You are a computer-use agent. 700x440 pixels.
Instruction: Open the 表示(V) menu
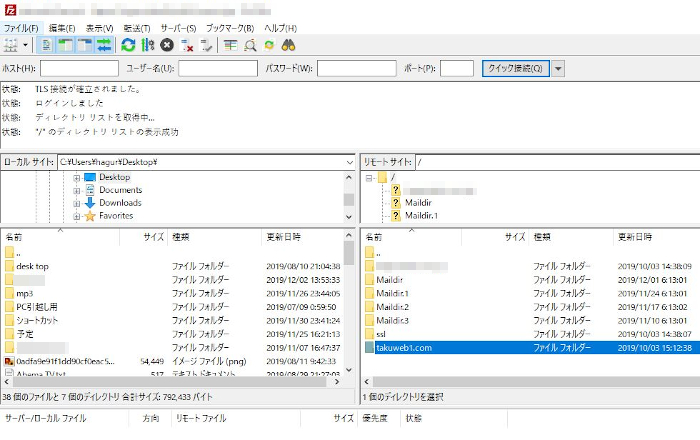100,28
